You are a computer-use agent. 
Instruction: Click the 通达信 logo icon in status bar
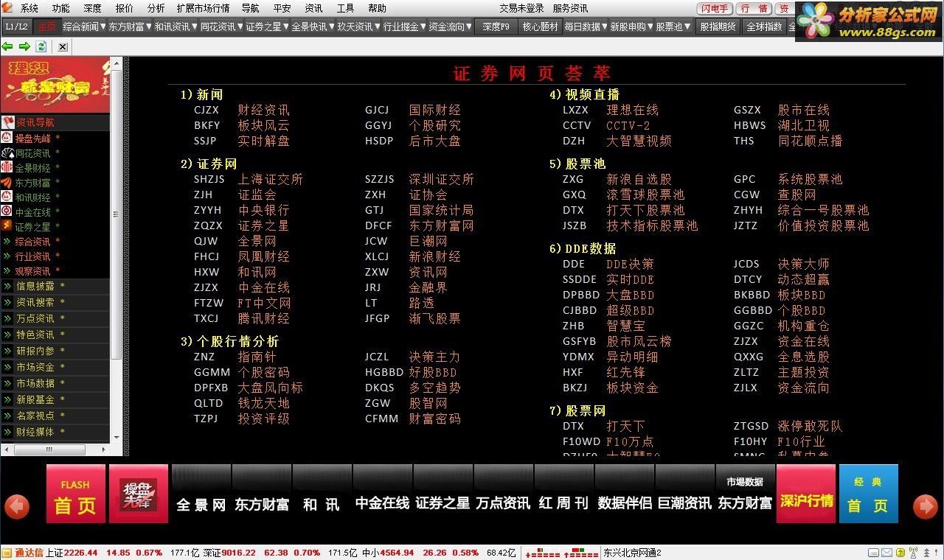click(x=7, y=553)
